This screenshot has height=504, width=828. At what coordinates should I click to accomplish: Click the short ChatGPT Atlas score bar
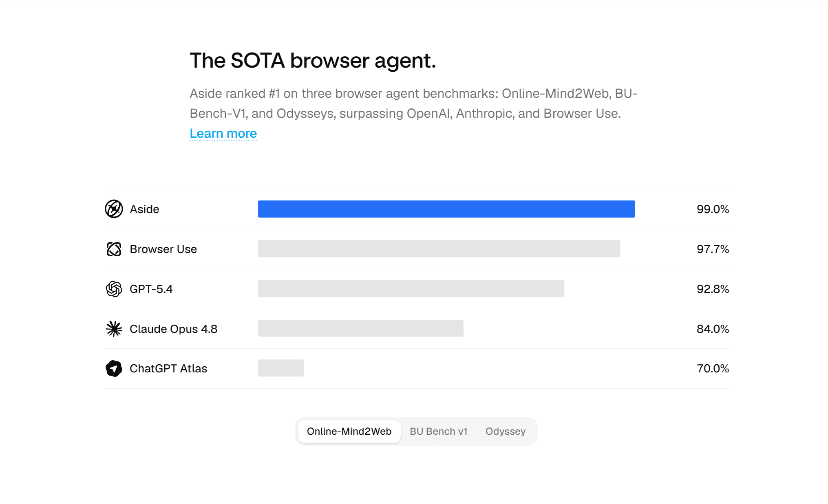[x=281, y=368]
